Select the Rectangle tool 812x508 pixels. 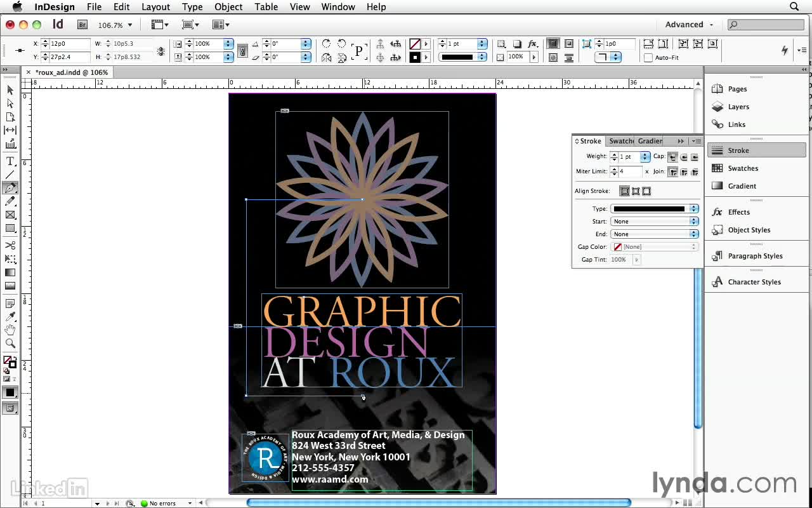[x=10, y=228]
